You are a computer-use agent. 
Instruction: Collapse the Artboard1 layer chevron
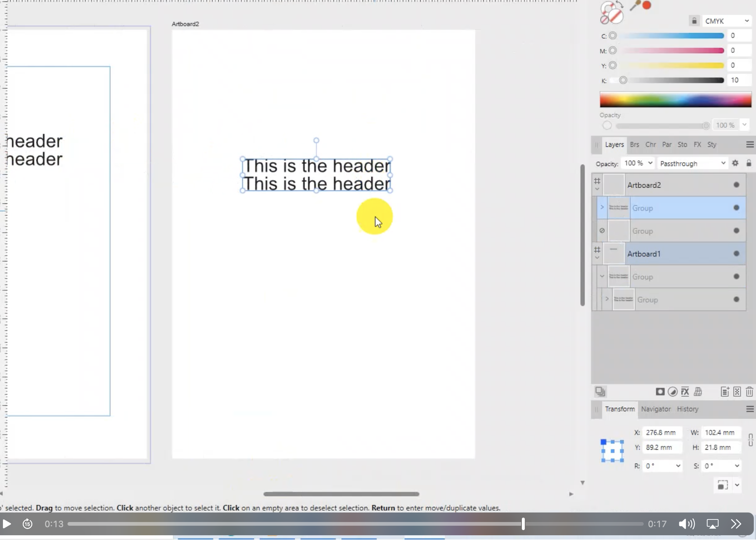coord(597,258)
